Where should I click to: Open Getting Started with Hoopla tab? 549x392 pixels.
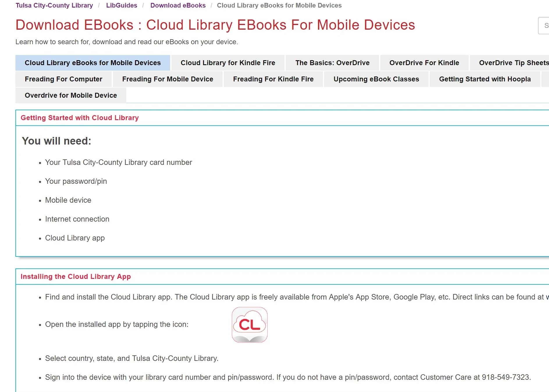(x=485, y=79)
